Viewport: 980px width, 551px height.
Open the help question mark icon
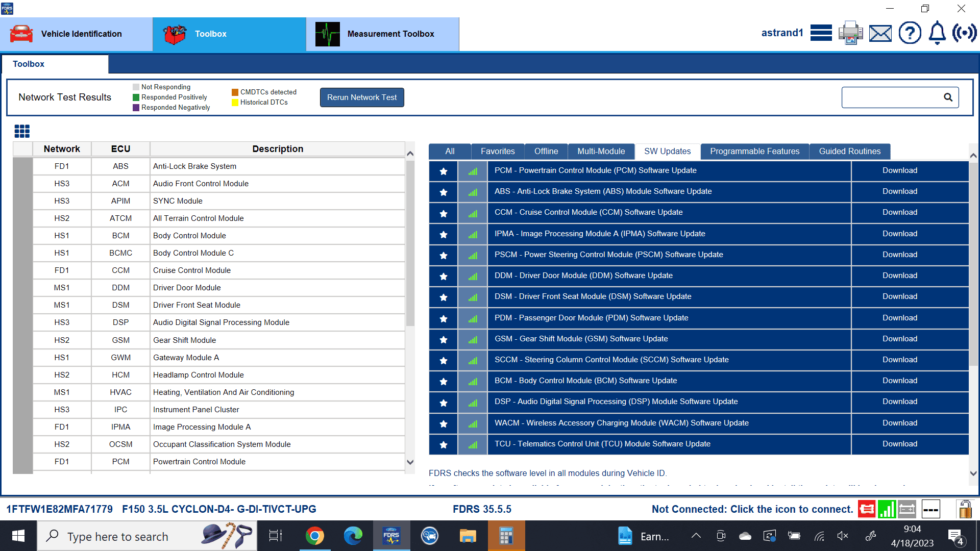[x=910, y=33]
